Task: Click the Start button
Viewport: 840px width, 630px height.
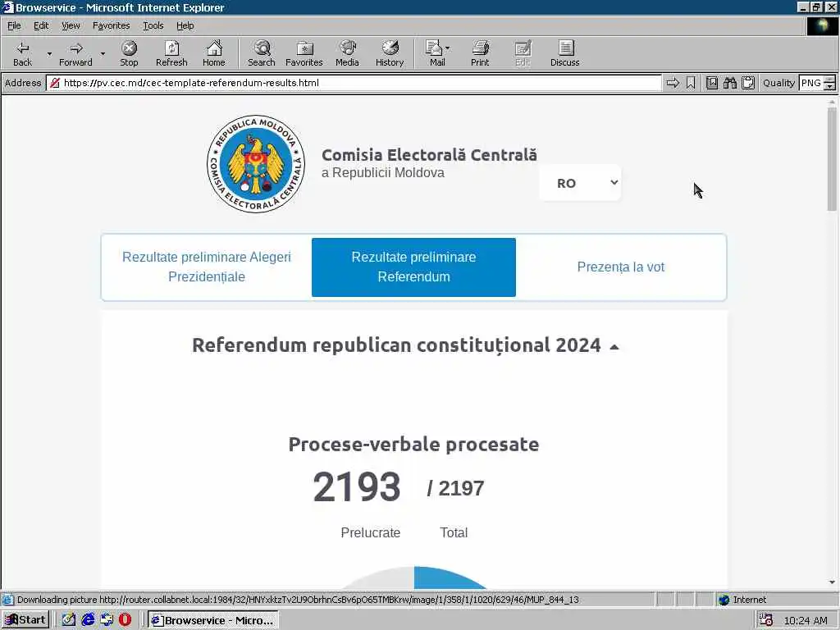Action: pos(25,620)
